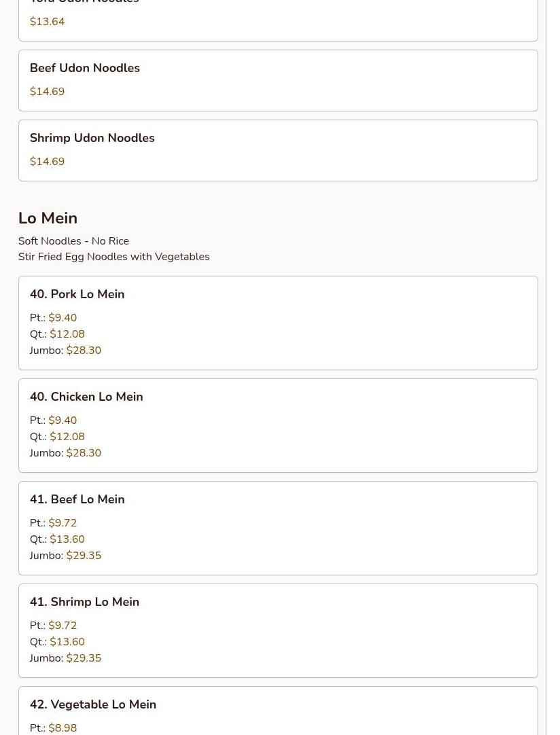Click the $13.64 price at top
The image size is (560, 735).
[47, 22]
